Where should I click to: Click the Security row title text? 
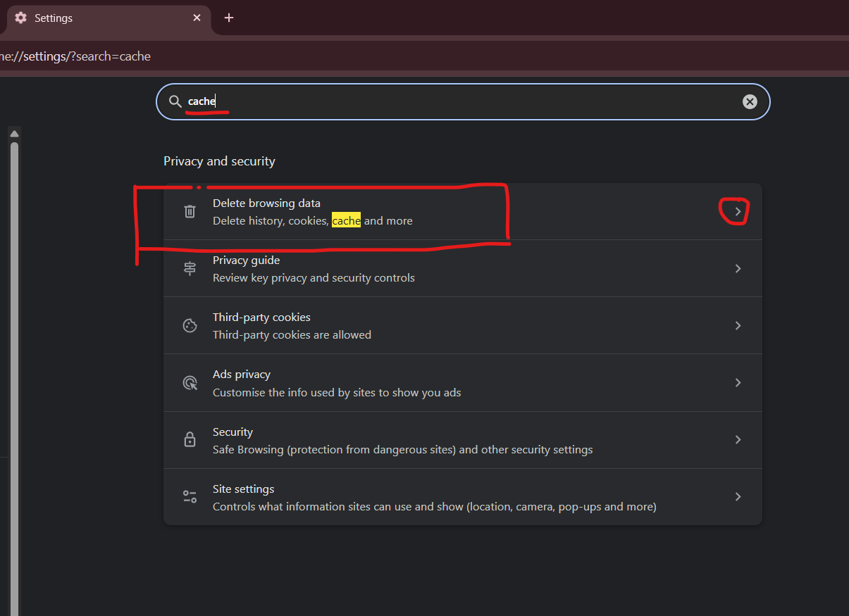click(233, 432)
